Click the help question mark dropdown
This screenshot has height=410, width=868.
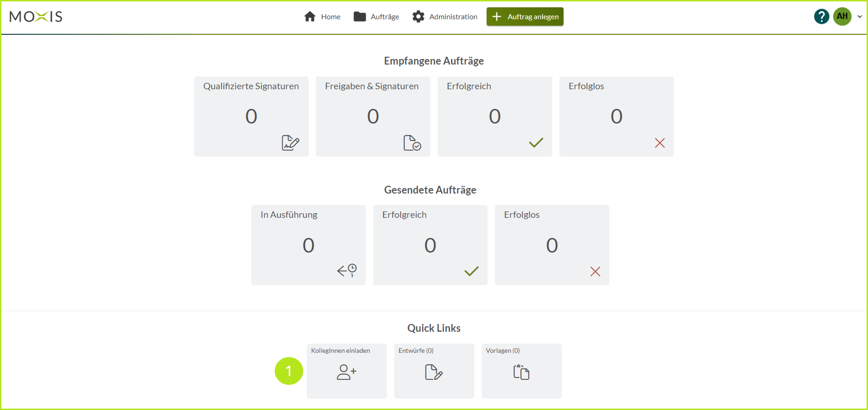(822, 16)
